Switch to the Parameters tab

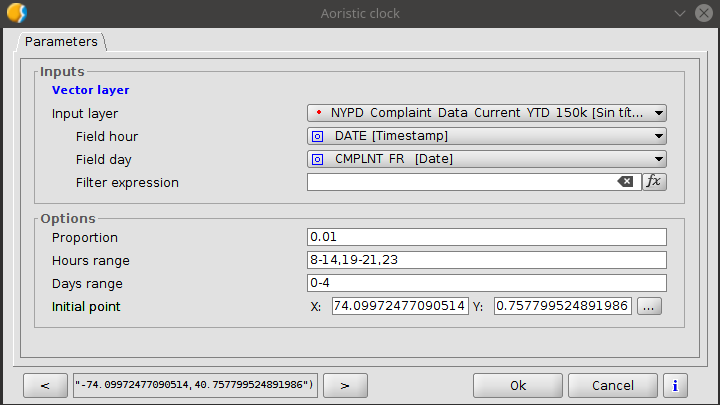(61, 42)
